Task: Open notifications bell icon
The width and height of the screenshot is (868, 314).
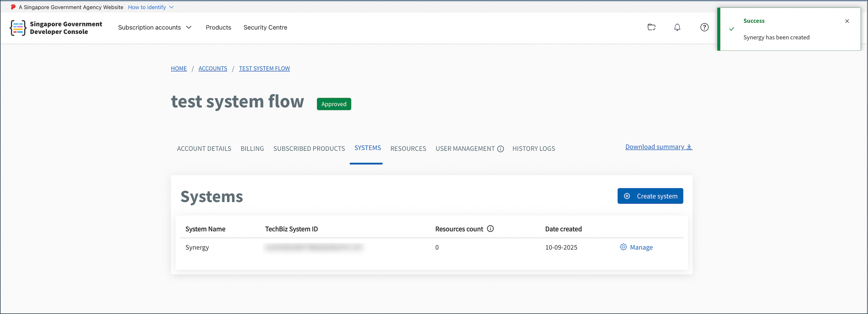Action: (677, 27)
